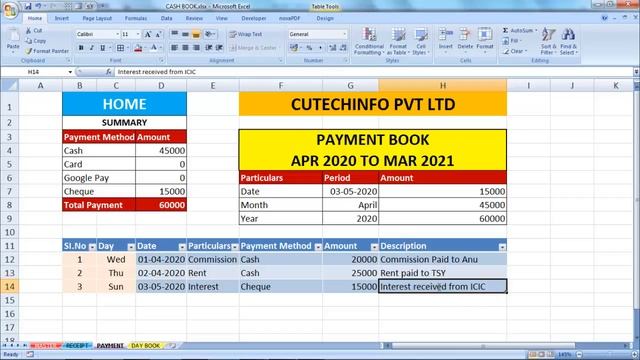Viewport: 640px width, 360px height.
Task: Open the General number format dropdown
Action: tap(345, 34)
